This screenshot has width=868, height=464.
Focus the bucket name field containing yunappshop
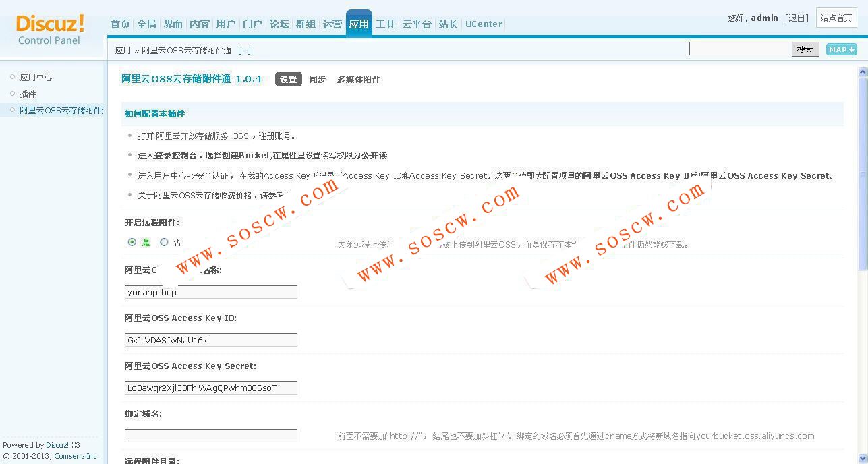click(211, 292)
